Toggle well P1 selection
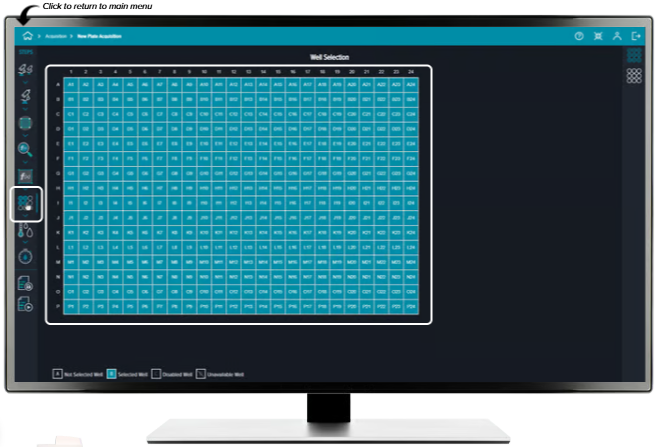This screenshot has height=447, width=656. pyautogui.click(x=71, y=306)
